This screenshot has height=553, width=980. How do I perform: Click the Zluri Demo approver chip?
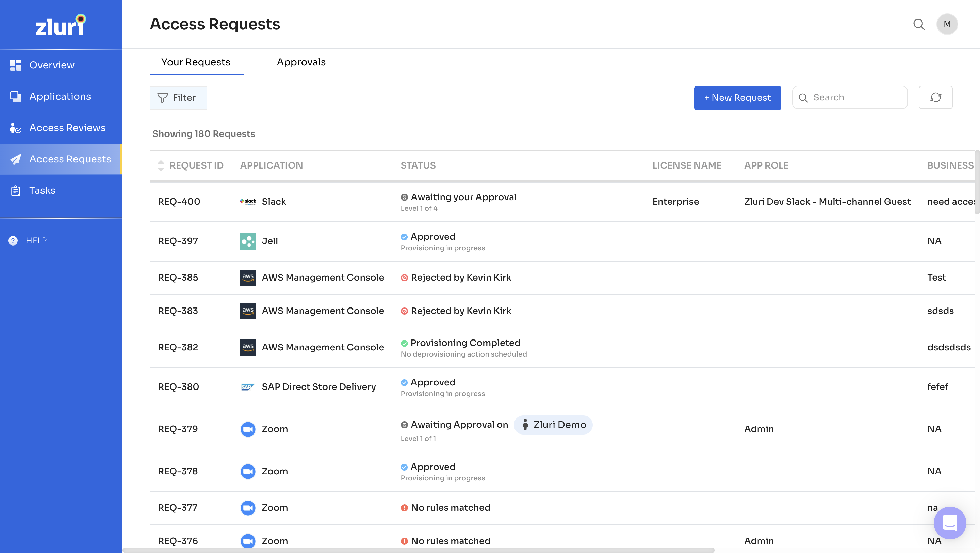tap(553, 425)
